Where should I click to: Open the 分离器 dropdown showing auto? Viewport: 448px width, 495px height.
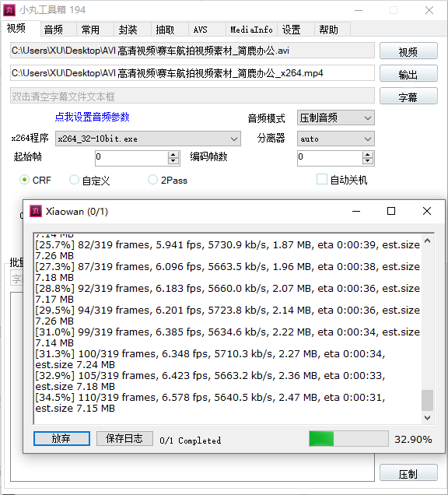coord(336,139)
